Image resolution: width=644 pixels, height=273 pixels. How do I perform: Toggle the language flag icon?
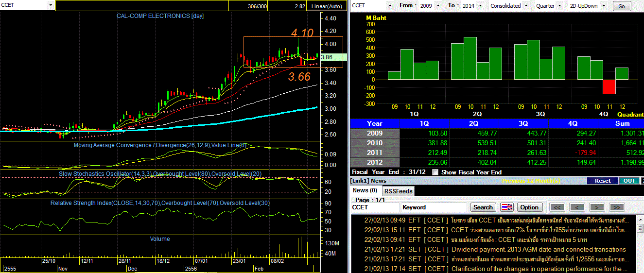point(506,207)
